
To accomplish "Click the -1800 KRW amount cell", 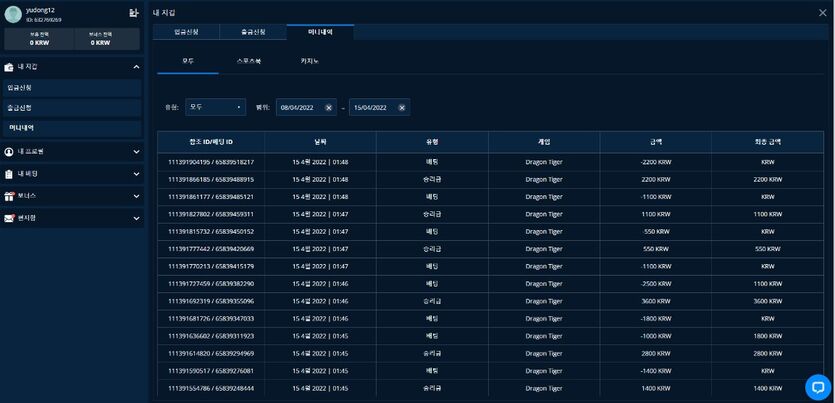I will tap(656, 318).
